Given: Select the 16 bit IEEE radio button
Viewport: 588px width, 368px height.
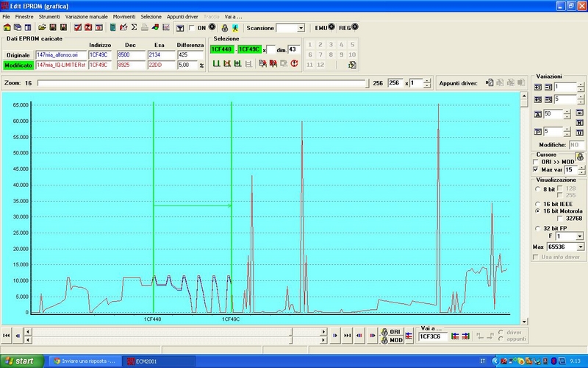Looking at the screenshot, I should pyautogui.click(x=537, y=203).
